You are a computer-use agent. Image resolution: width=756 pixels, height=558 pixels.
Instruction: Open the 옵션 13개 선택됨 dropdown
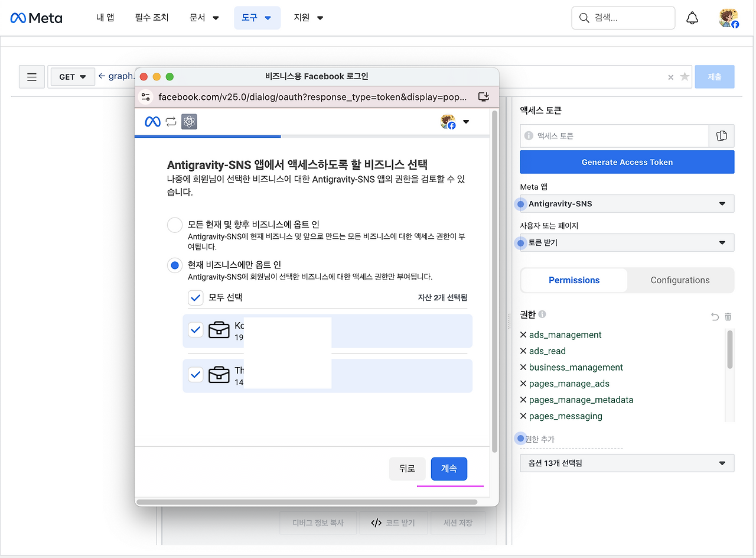(627, 463)
